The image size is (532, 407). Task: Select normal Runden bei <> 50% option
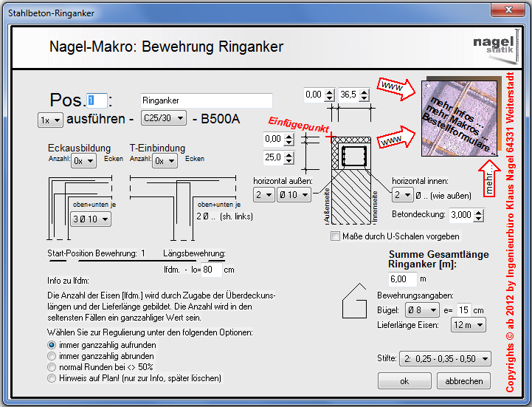(x=52, y=366)
